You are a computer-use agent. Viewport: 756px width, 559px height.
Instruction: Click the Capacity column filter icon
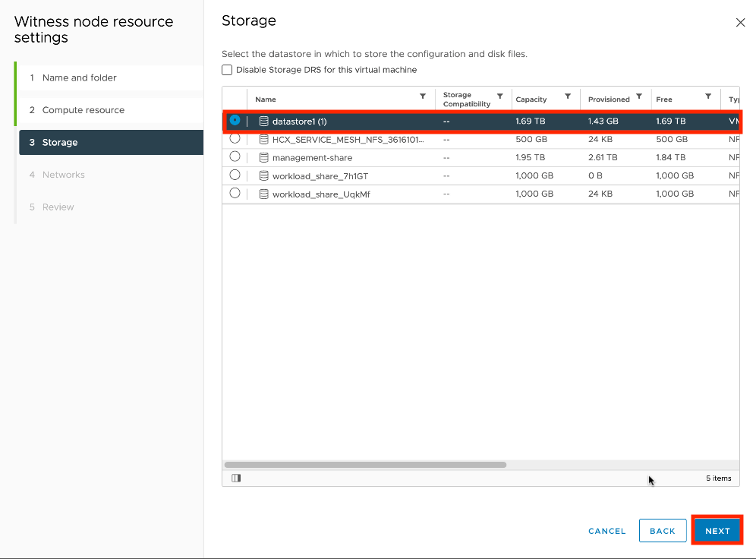[568, 96]
